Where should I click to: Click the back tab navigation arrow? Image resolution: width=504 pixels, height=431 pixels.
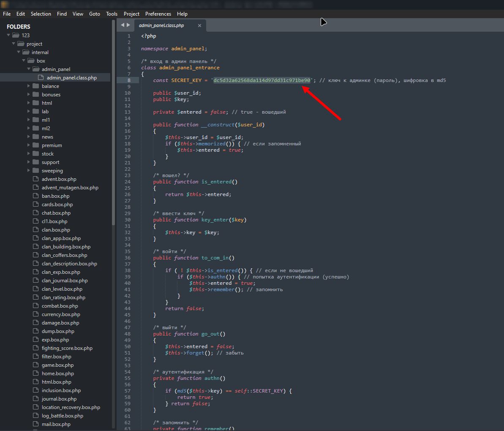pos(123,25)
